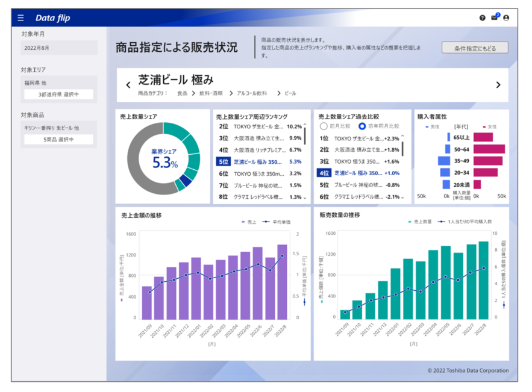Click the 業界シェア 5.3% donut center
The image size is (532, 392).
point(164,159)
